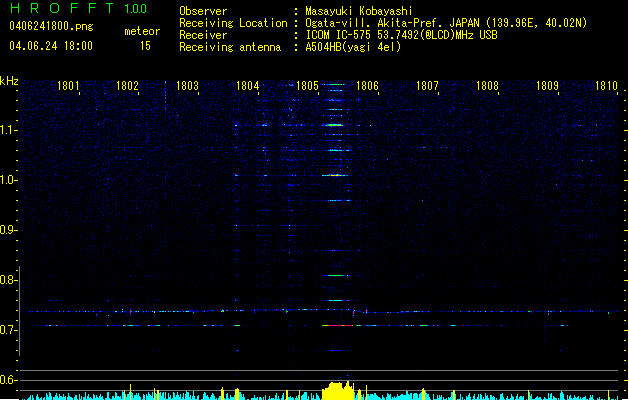
Task: Click the 1.1 kHz frequency axis label
Action: click(8, 130)
